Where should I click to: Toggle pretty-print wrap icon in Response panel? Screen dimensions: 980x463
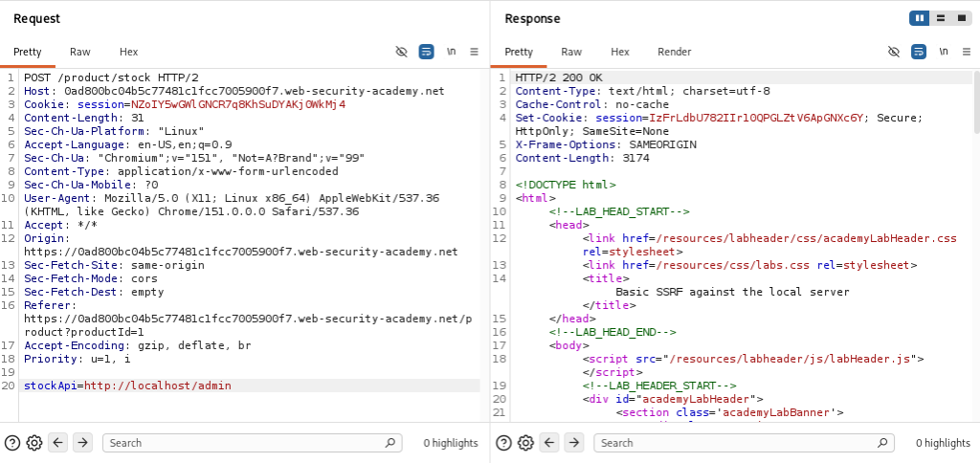pyautogui.click(x=918, y=52)
